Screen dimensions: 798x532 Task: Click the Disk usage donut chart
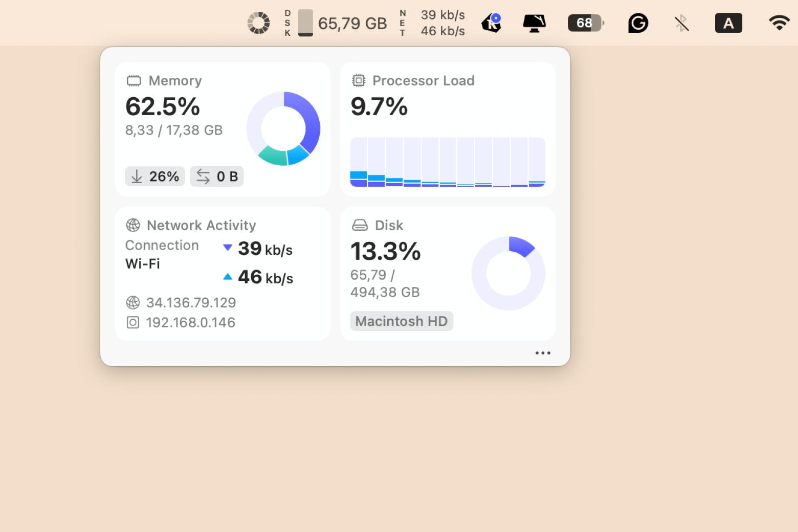pyautogui.click(x=508, y=273)
